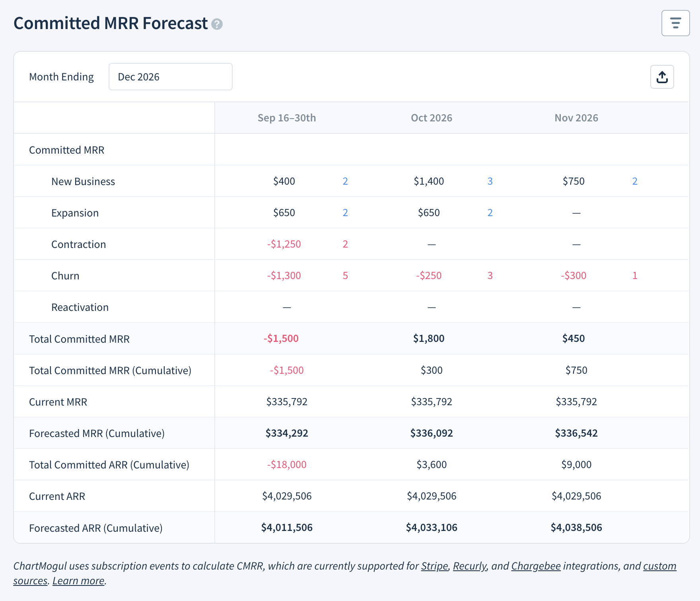Click the $300 cumulative MRR value
The height and width of the screenshot is (601, 700).
tap(432, 370)
